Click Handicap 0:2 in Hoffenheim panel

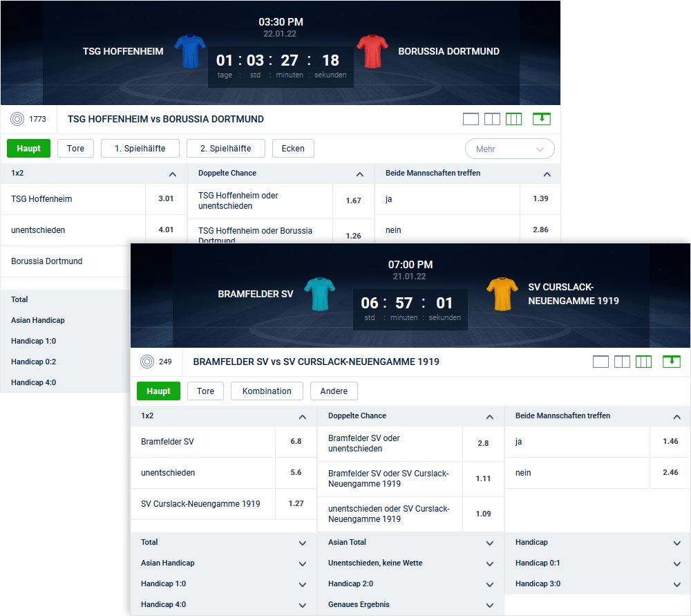[66, 362]
